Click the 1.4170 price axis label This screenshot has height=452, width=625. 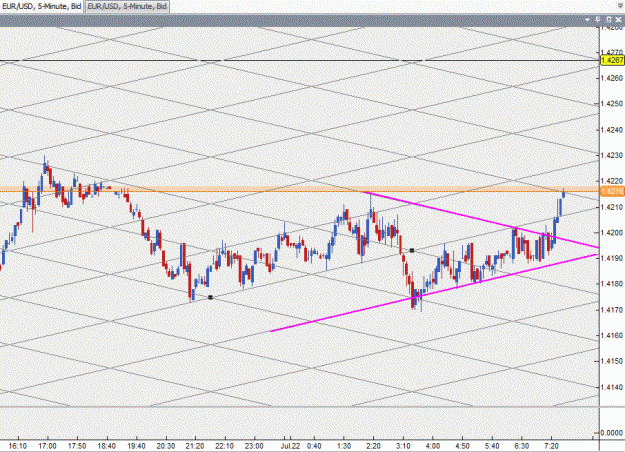(x=612, y=310)
